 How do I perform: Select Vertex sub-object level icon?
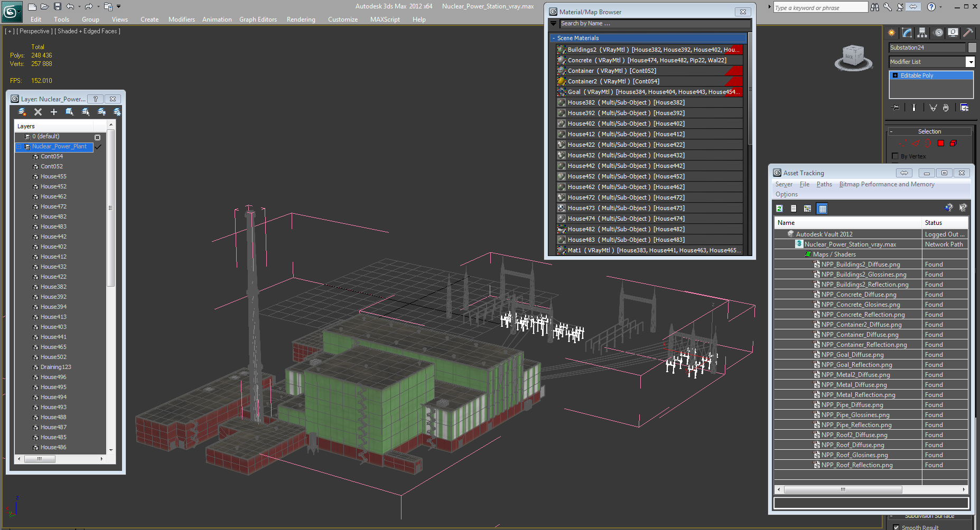coord(902,143)
